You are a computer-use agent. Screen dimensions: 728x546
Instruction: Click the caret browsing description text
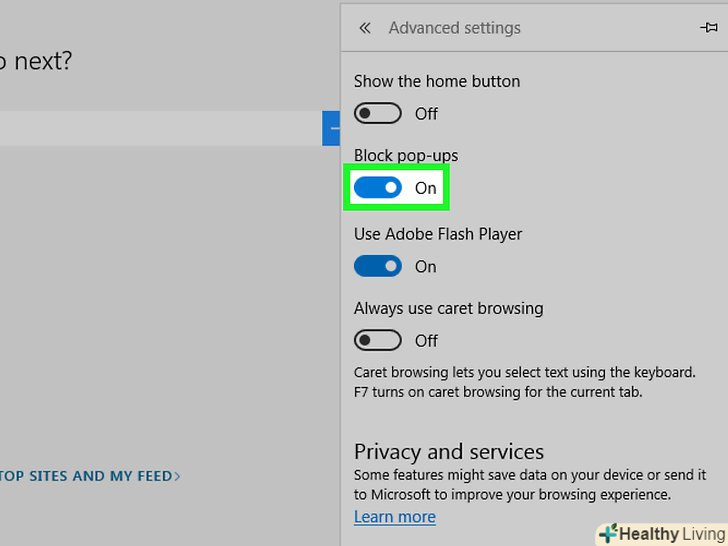pos(524,382)
